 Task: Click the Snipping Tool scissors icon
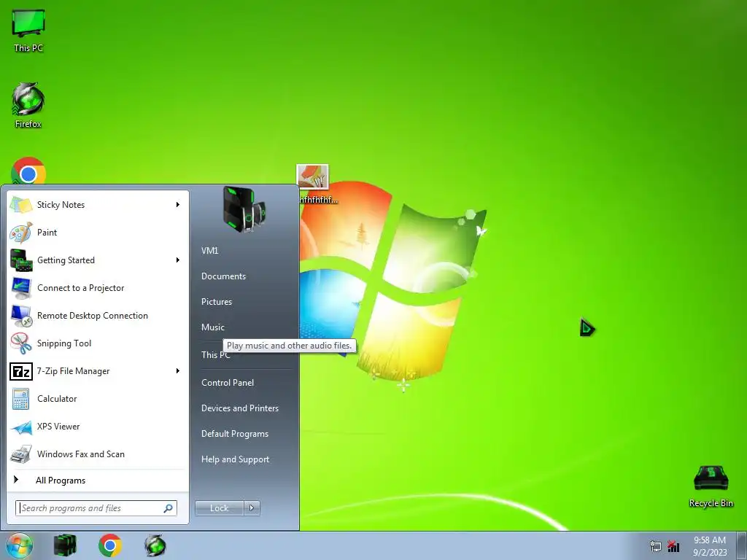click(x=21, y=343)
